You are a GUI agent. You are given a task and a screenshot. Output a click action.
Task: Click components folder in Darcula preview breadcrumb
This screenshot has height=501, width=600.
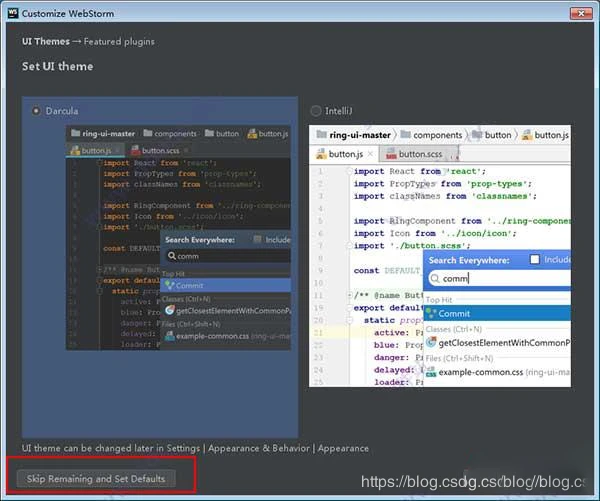pos(170,134)
